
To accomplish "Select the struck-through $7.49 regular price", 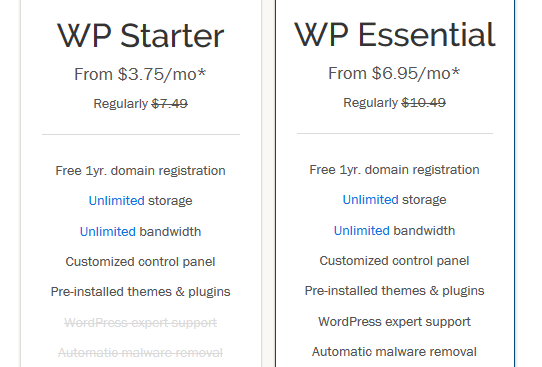I will tap(170, 103).
